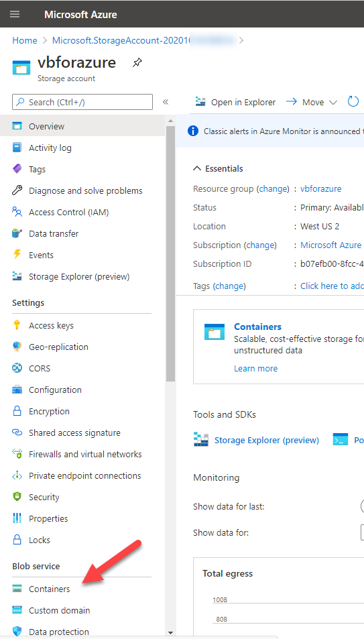Viewport: 364px width, 639px height.
Task: Click the Access keys key icon
Action: point(17,325)
